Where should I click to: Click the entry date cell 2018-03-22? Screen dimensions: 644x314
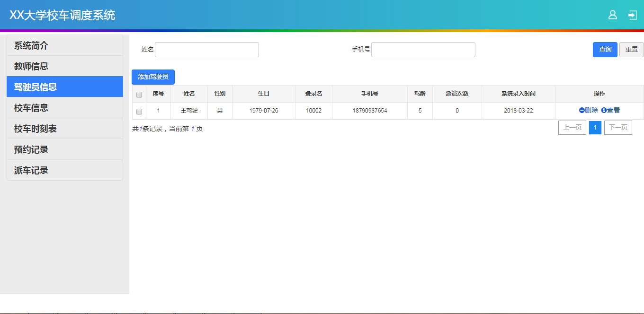tap(519, 111)
